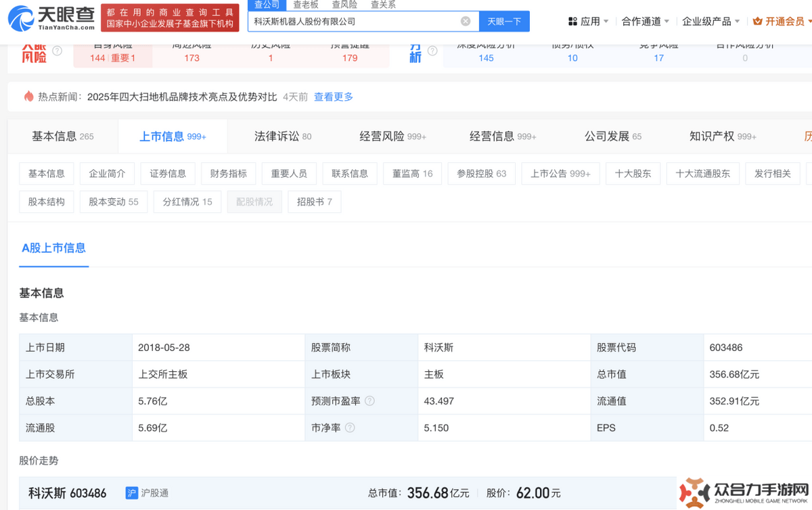Open the TianYanCha logo home link
Image resolution: width=812 pixels, height=510 pixels.
tap(51, 18)
